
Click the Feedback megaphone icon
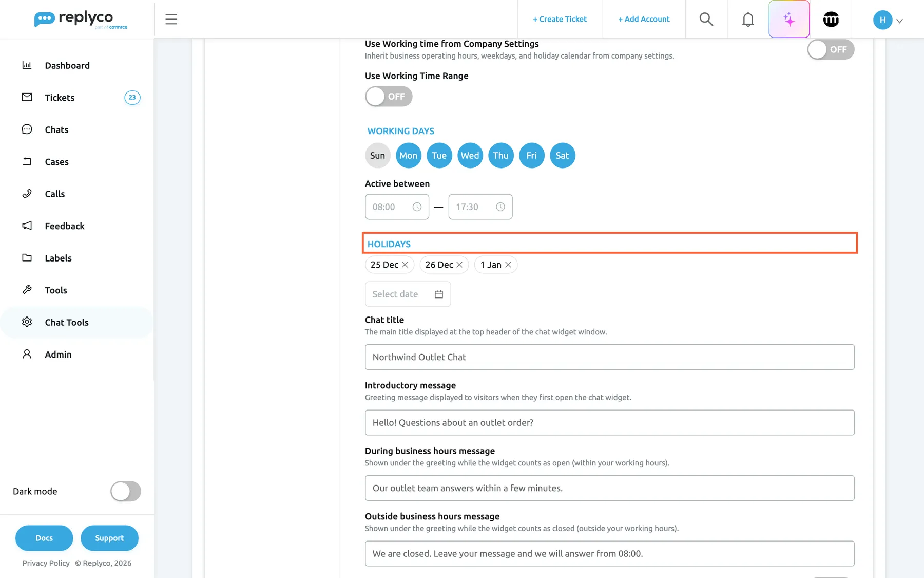point(27,226)
